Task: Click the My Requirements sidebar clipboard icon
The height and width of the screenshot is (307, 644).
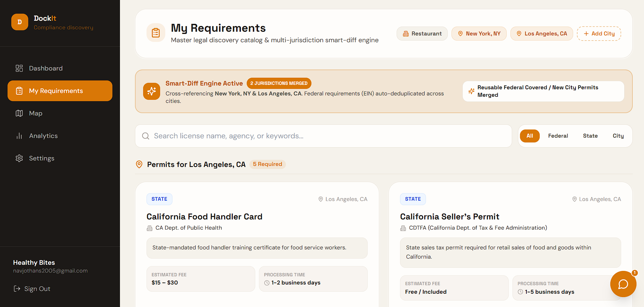Action: tap(19, 91)
